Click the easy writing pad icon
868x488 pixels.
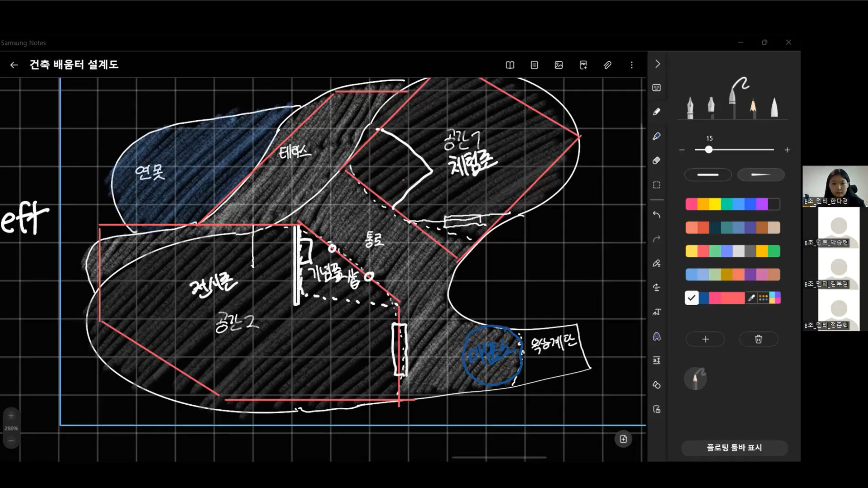tap(657, 361)
